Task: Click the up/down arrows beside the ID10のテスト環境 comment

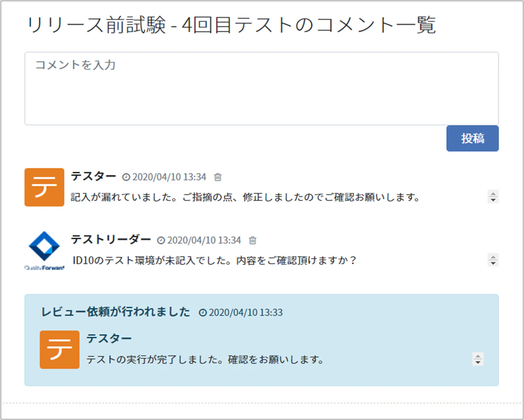Action: pyautogui.click(x=493, y=260)
